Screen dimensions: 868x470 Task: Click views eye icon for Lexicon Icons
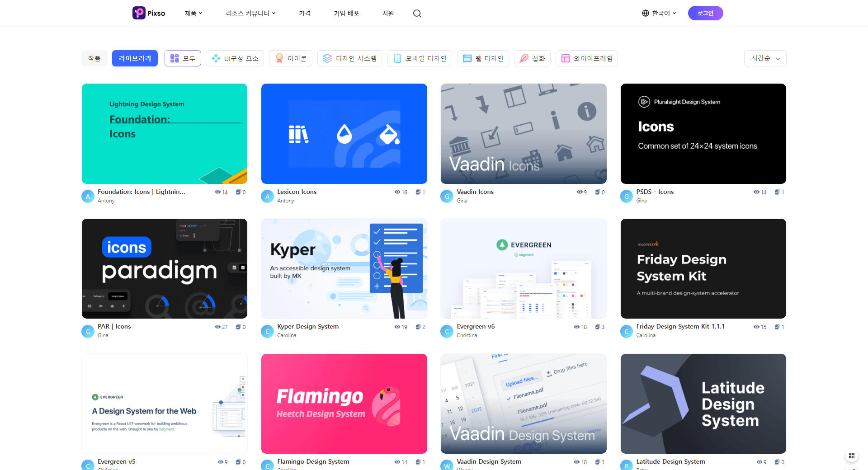click(x=397, y=192)
